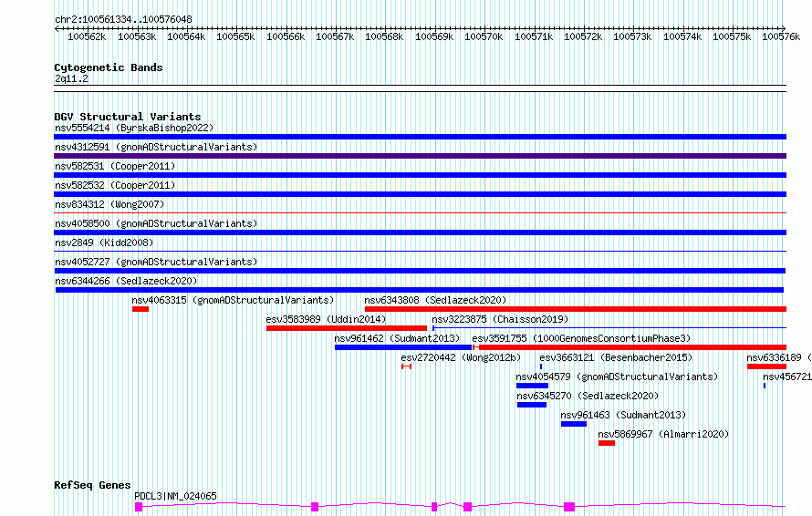
Task: Open nsv6343808 (Sedlazeck2020) label
Action: (435, 300)
